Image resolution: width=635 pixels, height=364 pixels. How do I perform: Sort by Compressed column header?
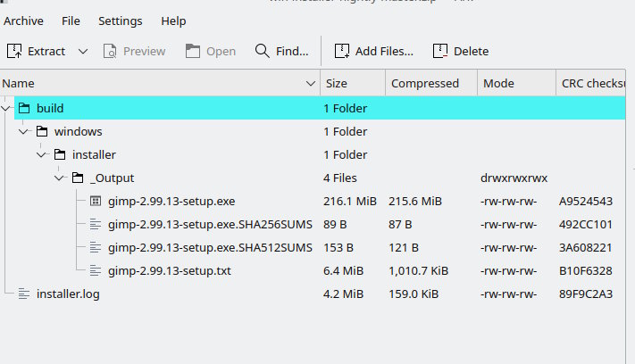point(431,83)
